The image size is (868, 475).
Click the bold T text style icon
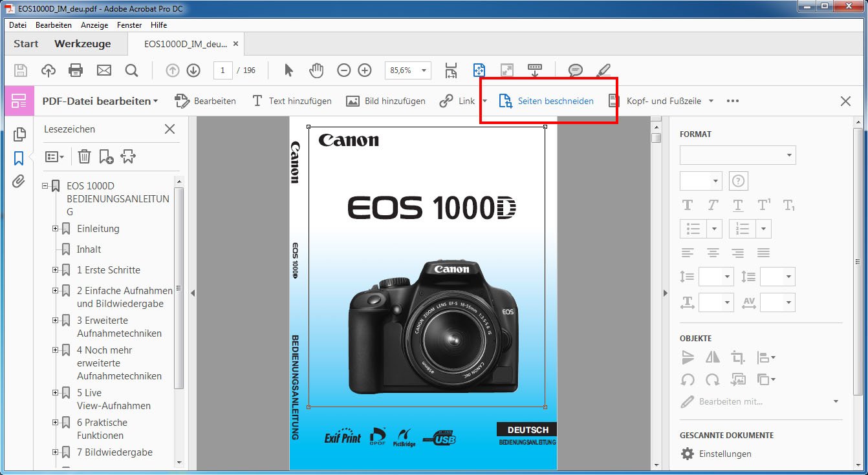pos(688,206)
